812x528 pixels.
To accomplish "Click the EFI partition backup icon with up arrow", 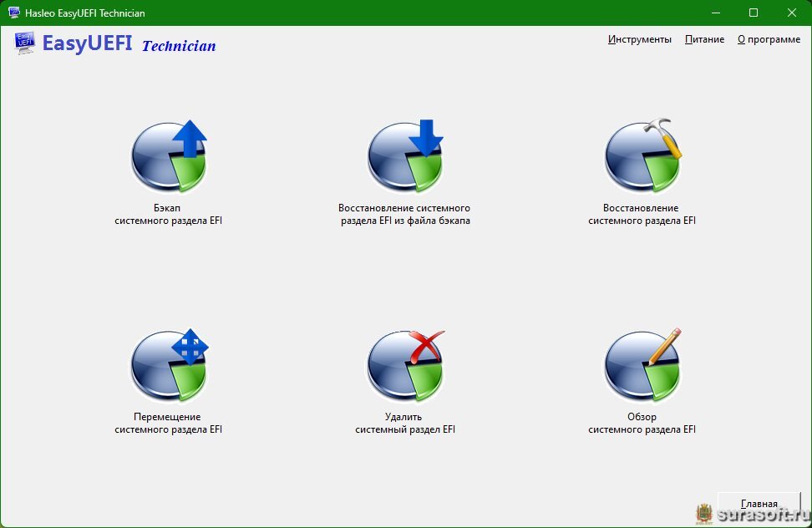I will [169, 156].
